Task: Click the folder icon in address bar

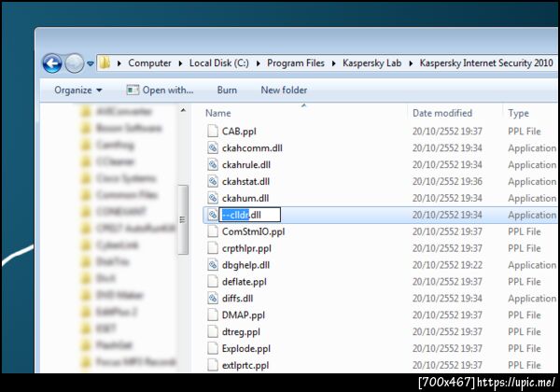Action: pos(105,63)
